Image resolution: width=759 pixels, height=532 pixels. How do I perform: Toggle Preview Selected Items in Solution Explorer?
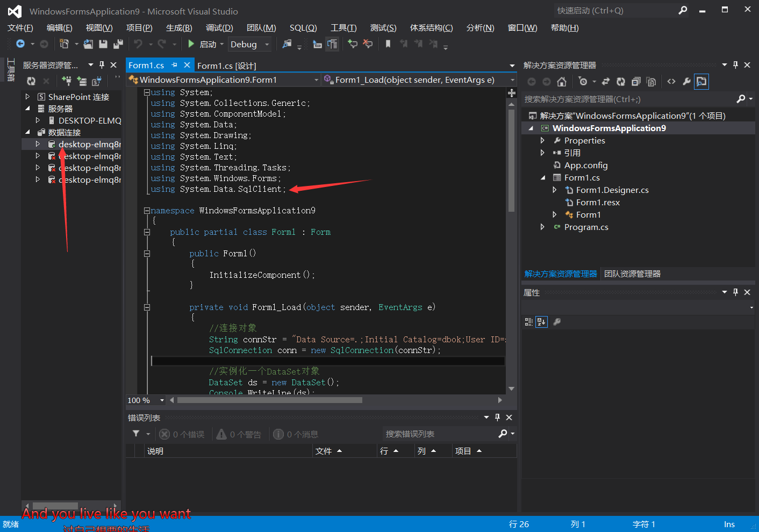click(x=701, y=82)
